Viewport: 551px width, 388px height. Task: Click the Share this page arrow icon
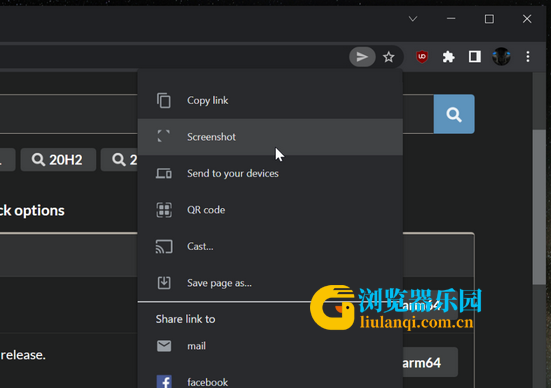click(362, 57)
